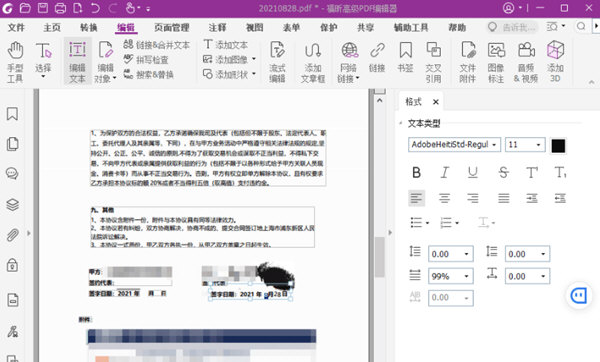
Task: Open the comments side panel
Action: tap(12, 173)
